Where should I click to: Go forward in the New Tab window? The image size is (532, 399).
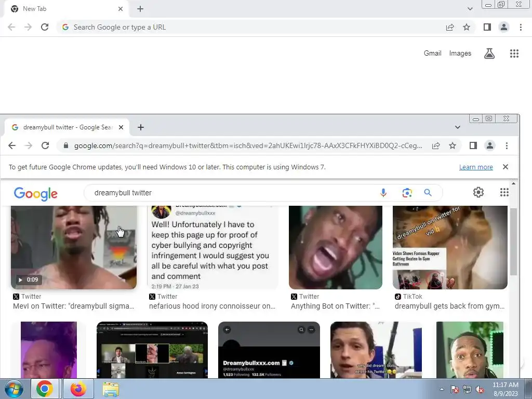pyautogui.click(x=28, y=27)
